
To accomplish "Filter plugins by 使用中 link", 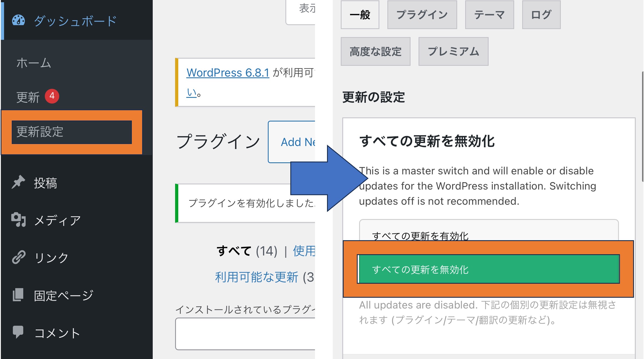I will coord(304,251).
